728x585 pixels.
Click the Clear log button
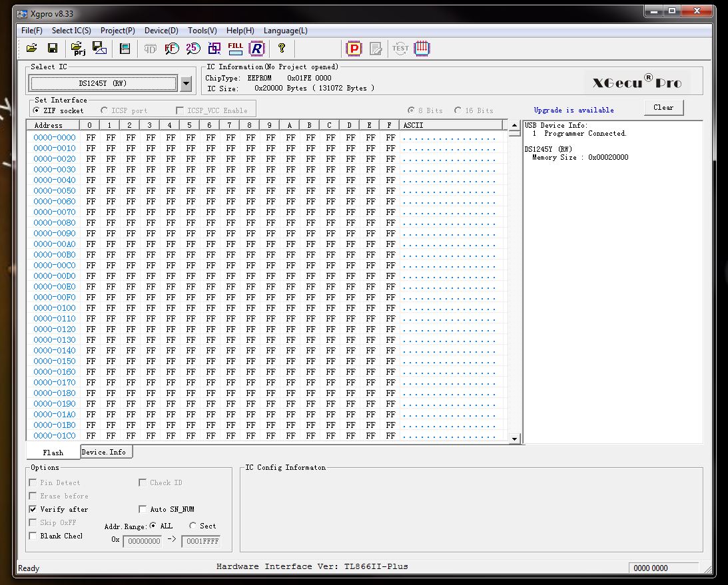click(x=663, y=107)
